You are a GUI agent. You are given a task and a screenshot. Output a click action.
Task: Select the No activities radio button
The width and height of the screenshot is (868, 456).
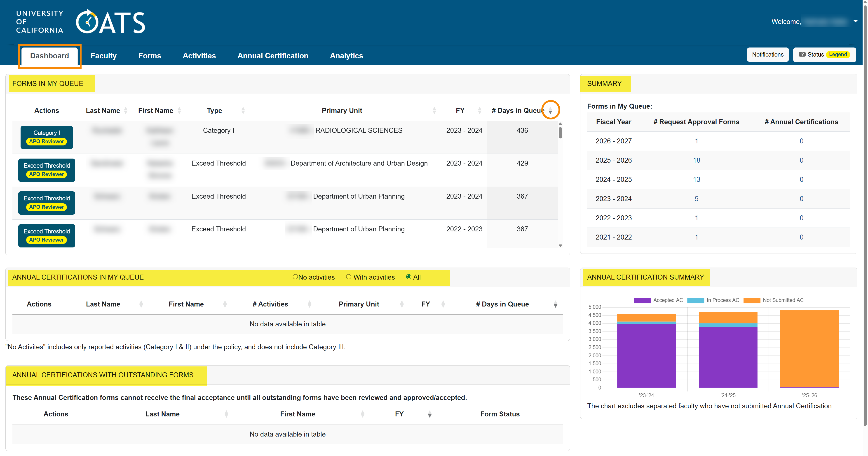(x=296, y=277)
